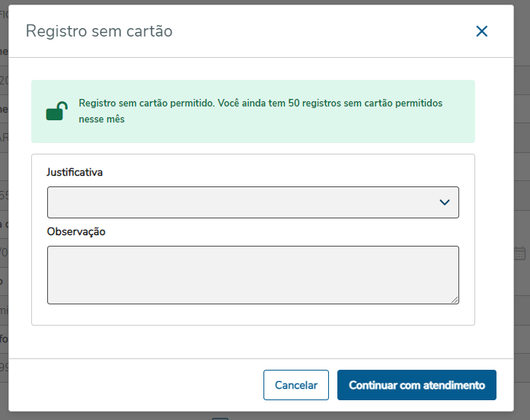Click the green open padlock icon
Image resolution: width=530 pixels, height=420 pixels.
click(56, 112)
